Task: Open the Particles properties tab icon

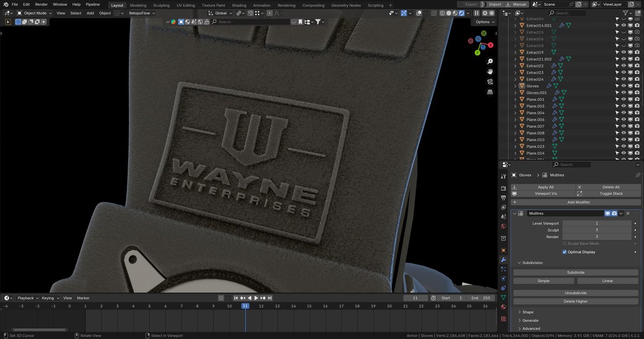Action: tap(503, 269)
